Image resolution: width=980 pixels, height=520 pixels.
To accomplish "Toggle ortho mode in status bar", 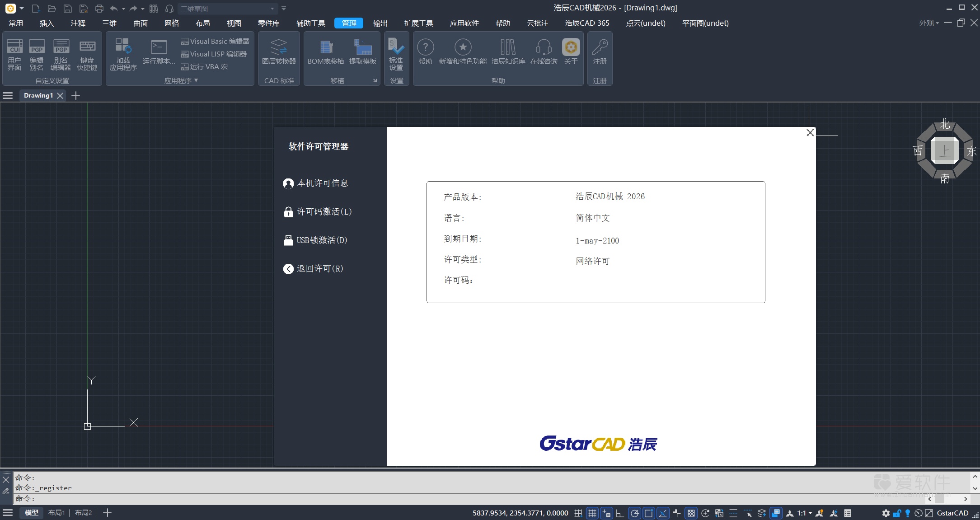I will pos(620,513).
